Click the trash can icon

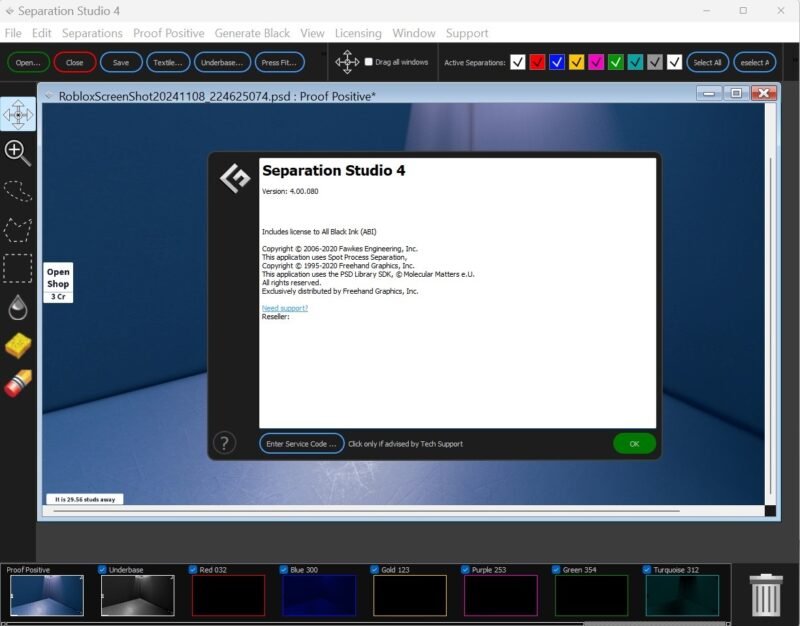766,594
